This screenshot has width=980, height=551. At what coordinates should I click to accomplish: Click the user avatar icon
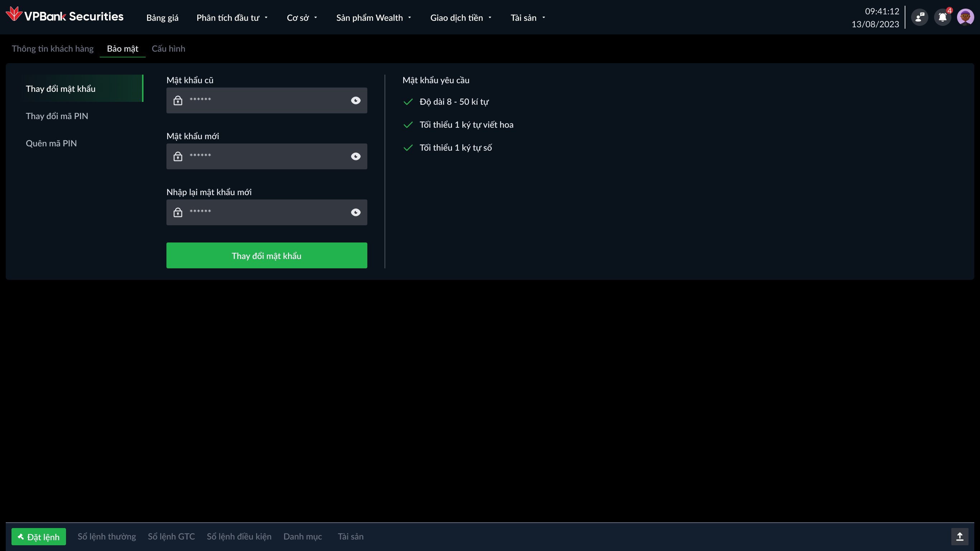point(965,17)
